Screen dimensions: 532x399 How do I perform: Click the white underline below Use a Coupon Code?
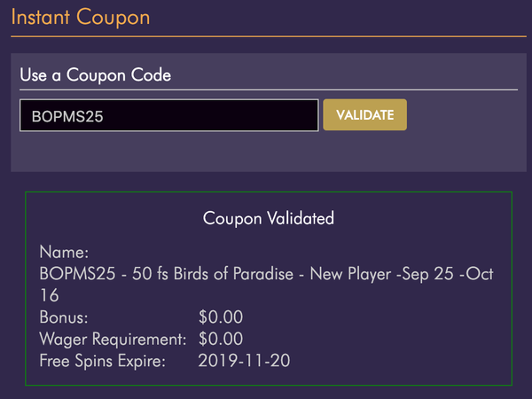point(266,90)
